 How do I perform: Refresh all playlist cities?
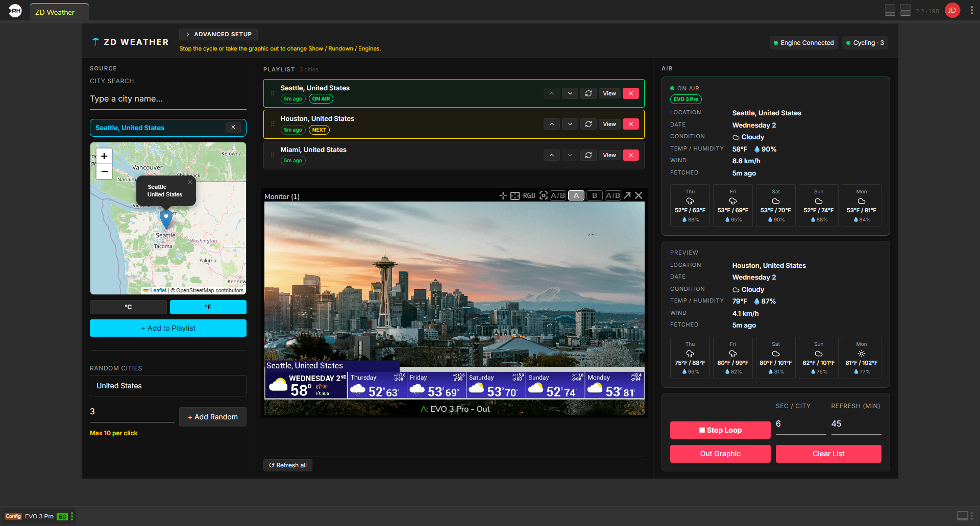(288, 465)
